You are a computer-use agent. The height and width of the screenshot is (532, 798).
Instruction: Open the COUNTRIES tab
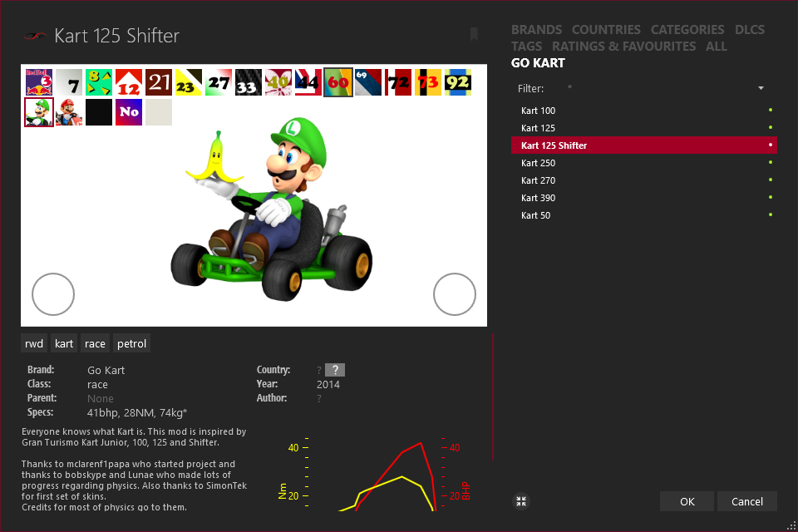pos(606,30)
